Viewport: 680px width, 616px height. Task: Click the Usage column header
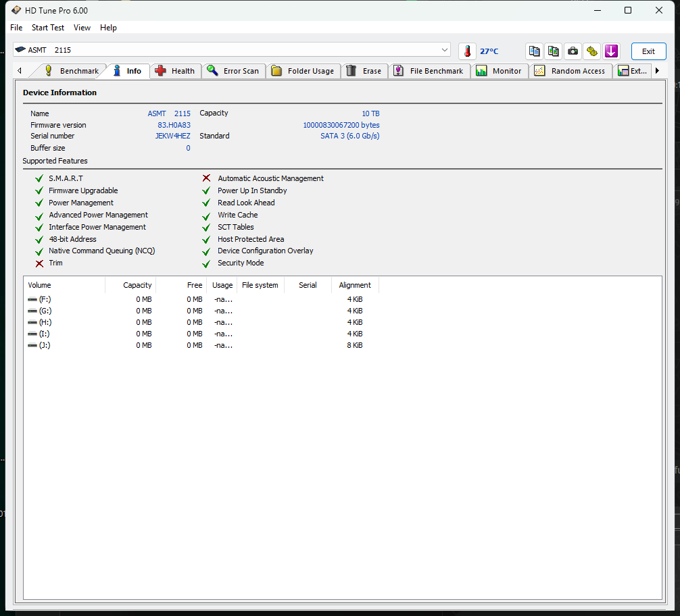(x=222, y=285)
